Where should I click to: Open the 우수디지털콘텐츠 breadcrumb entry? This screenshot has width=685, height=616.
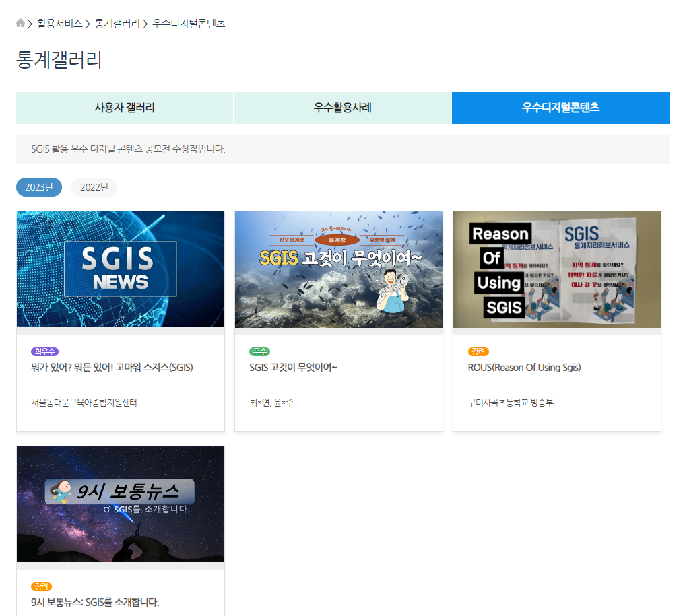189,23
